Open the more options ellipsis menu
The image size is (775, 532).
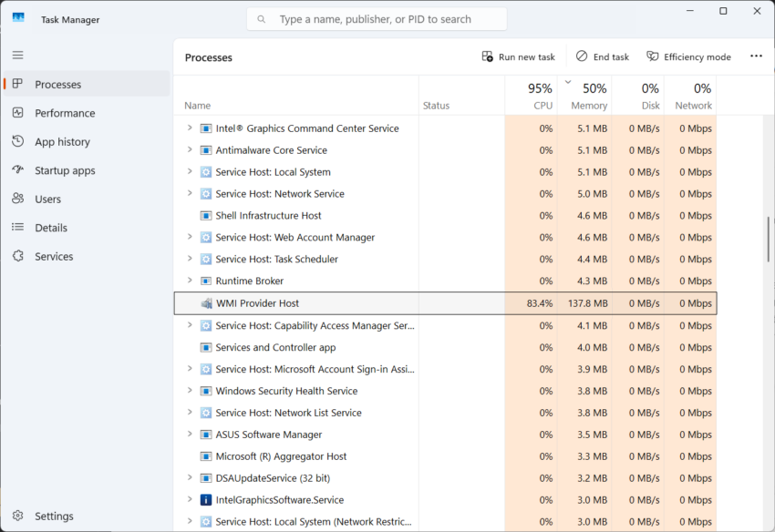[756, 56]
